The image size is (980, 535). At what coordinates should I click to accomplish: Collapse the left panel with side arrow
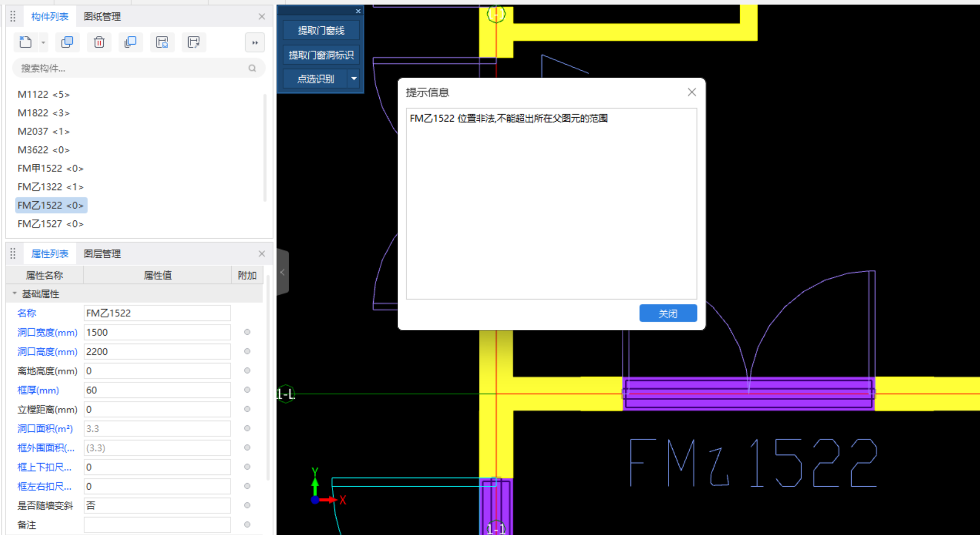(x=283, y=273)
